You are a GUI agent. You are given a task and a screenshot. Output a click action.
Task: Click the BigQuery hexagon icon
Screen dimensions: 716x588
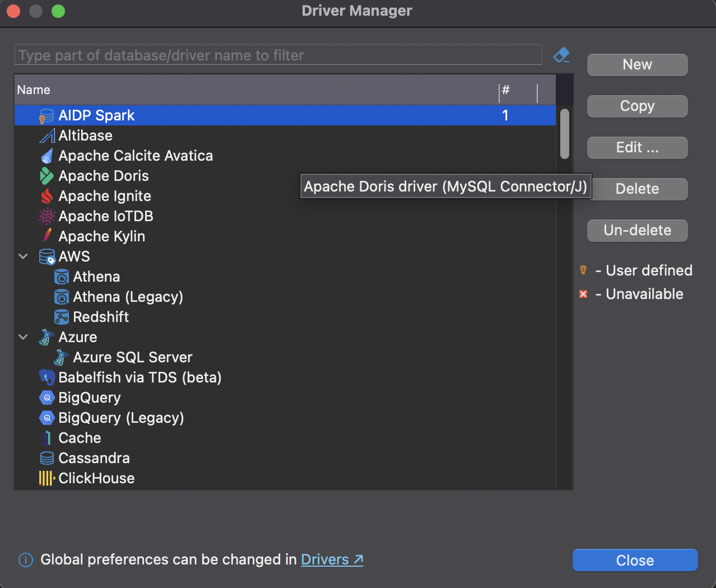tap(47, 398)
